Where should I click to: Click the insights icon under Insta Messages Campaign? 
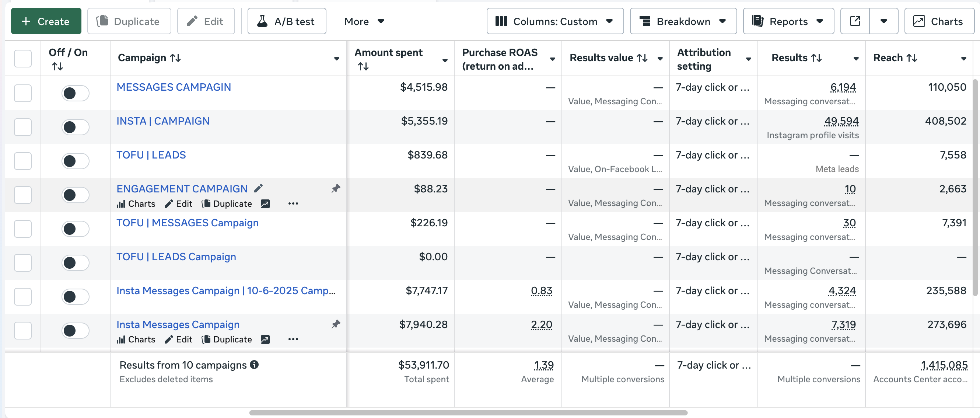[x=265, y=339]
